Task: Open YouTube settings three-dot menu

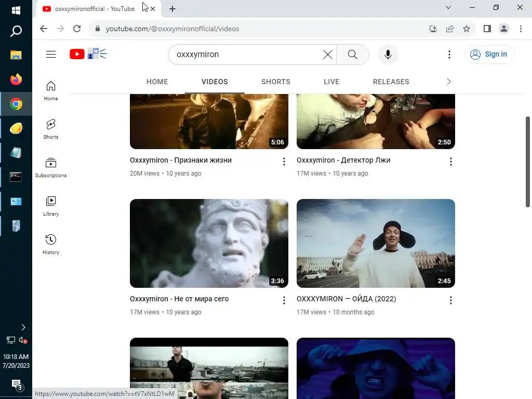Action: click(449, 54)
